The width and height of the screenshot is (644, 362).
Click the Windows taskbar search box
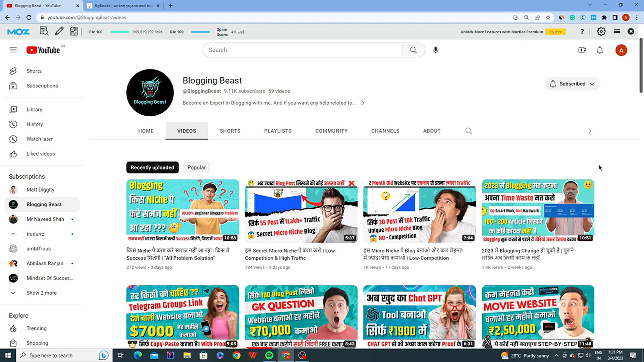[x=64, y=355]
